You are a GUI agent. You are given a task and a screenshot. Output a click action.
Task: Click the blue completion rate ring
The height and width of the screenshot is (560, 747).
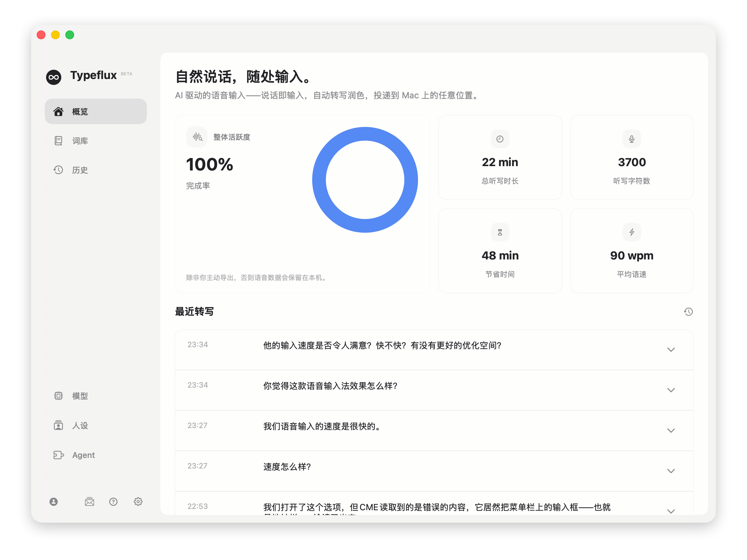365,134
